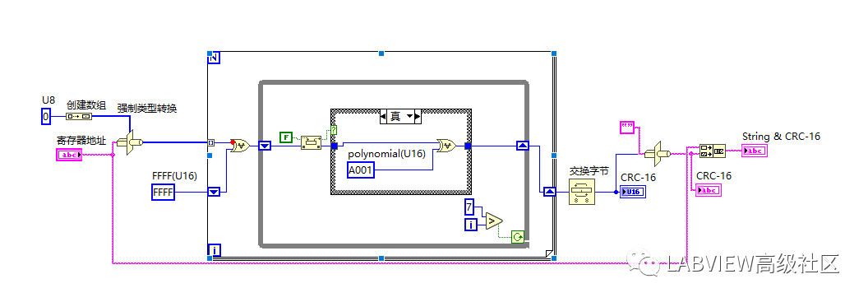Select the CRC-16 string indicator terminal
868x302 pixels.
pyautogui.click(x=709, y=190)
